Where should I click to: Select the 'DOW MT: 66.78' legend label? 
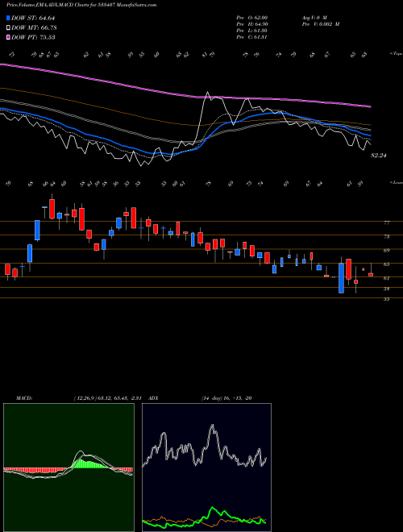point(34,27)
